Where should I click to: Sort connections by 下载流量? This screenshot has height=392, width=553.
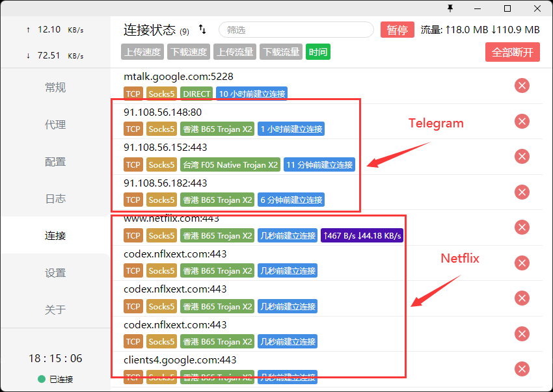tap(281, 52)
